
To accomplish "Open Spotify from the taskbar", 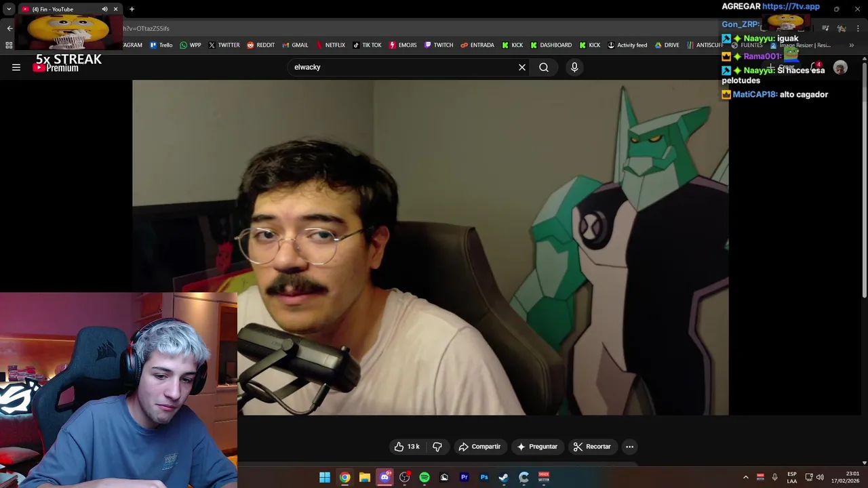I will (x=425, y=478).
